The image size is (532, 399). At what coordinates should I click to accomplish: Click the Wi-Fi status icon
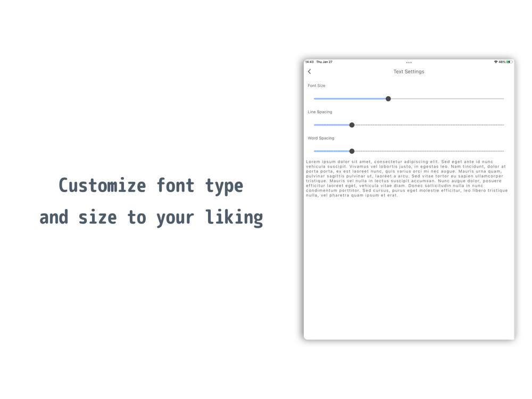(x=496, y=62)
